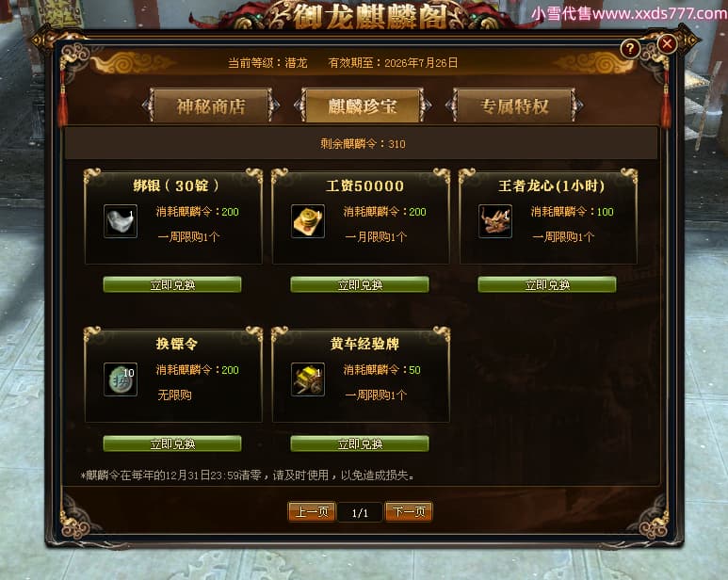Click the yellow cart icon for 黄车经验牌
728x580 pixels.
tap(308, 379)
